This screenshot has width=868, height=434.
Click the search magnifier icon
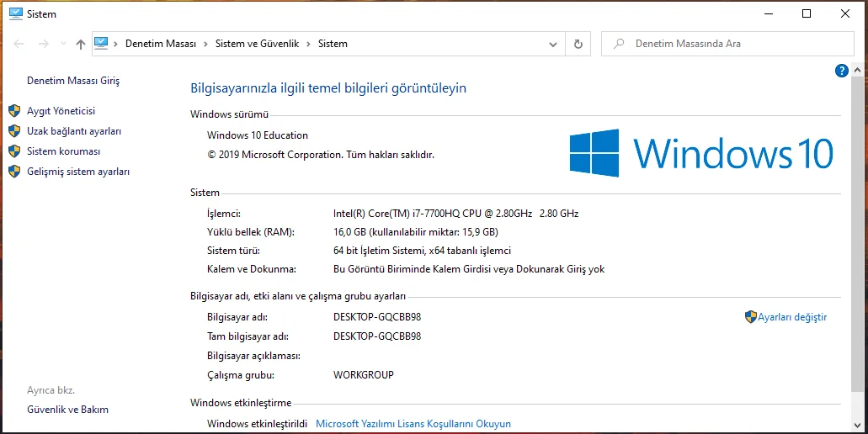[x=619, y=44]
